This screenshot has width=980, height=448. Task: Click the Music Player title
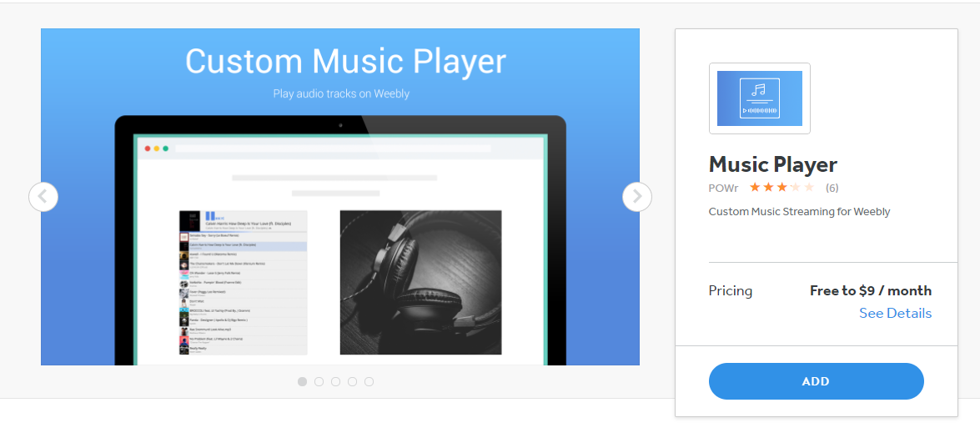click(x=772, y=164)
